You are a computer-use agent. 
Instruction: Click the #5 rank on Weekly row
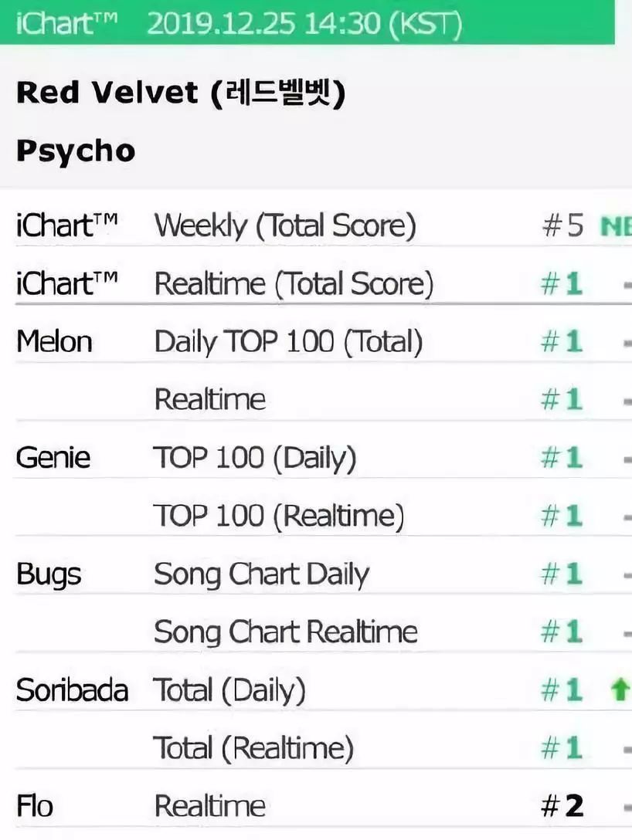(x=562, y=225)
